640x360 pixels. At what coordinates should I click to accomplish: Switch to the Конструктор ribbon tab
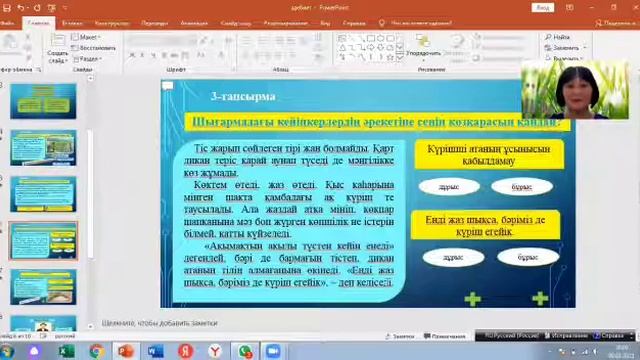pos(112,23)
